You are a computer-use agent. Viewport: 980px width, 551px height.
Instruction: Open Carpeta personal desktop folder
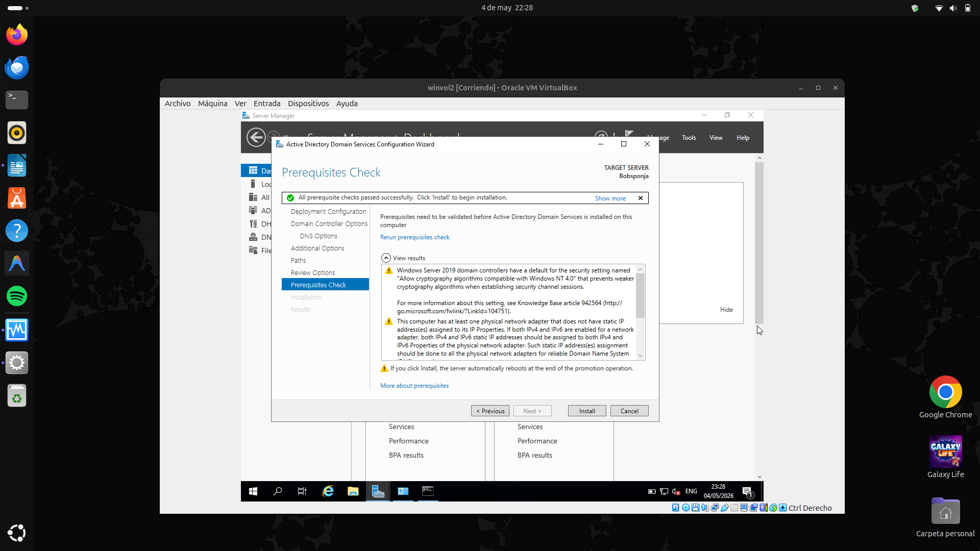click(x=945, y=517)
